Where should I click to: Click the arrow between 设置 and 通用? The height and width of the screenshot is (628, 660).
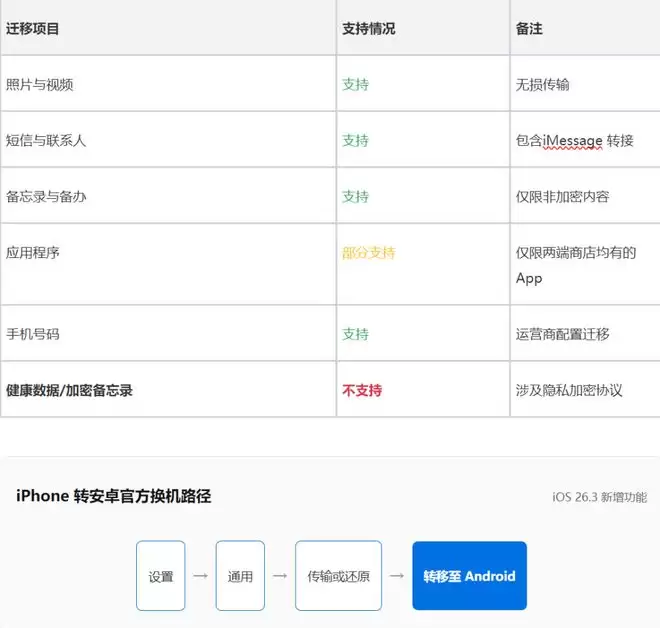[x=200, y=576]
